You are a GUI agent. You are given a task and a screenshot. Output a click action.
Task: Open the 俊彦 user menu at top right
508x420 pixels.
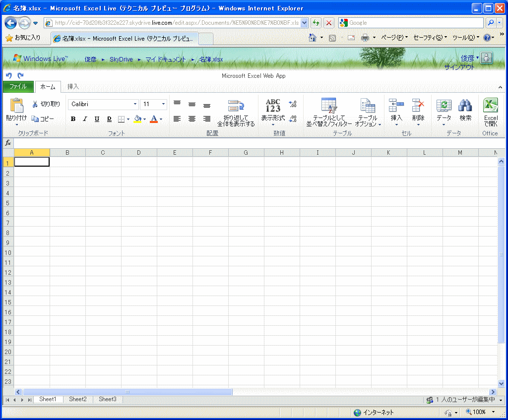pyautogui.click(x=470, y=59)
